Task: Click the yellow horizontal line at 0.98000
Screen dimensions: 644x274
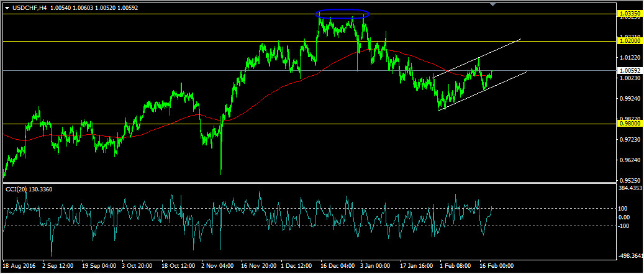Action: pyautogui.click(x=311, y=124)
